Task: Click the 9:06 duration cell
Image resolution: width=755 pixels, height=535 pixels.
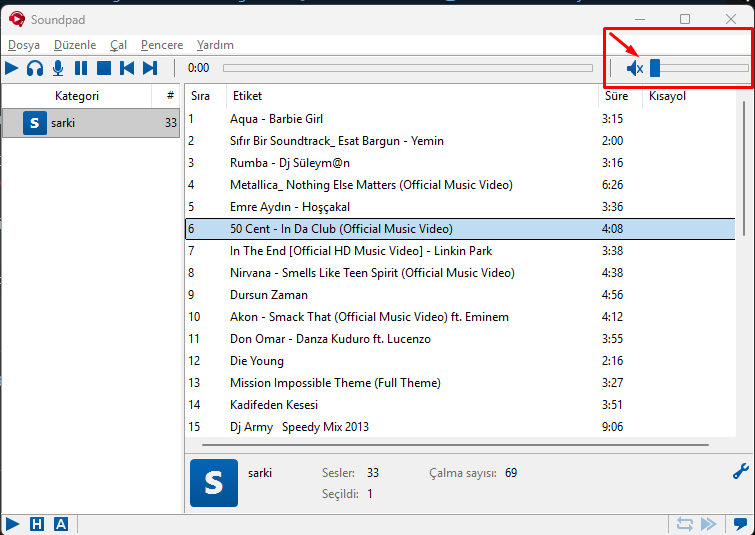Action: point(612,427)
